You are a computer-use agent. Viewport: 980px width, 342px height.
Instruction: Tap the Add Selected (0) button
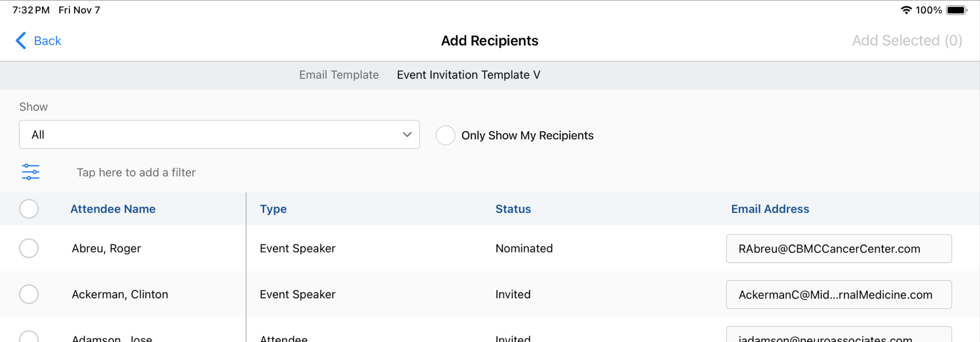pos(907,41)
